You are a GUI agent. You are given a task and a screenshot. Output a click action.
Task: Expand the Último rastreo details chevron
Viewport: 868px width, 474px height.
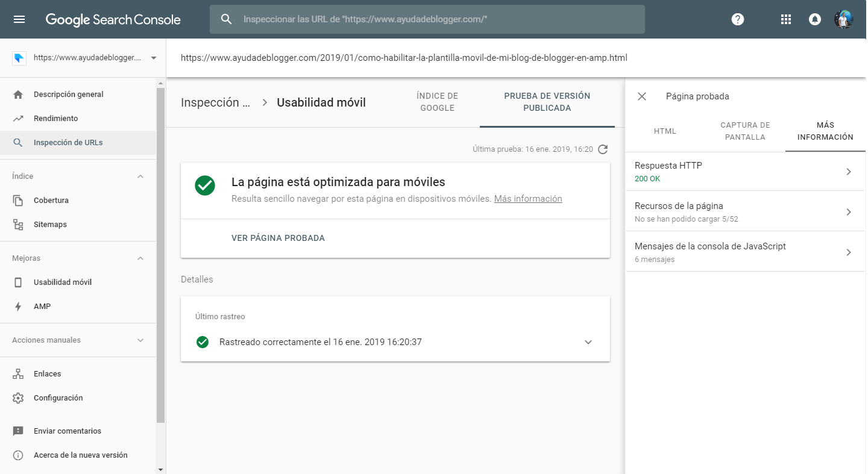(x=588, y=342)
